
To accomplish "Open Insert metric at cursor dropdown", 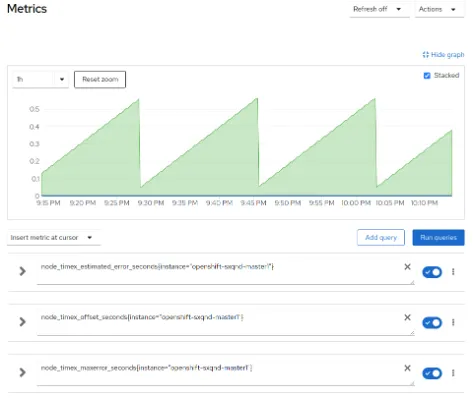I will (53, 238).
